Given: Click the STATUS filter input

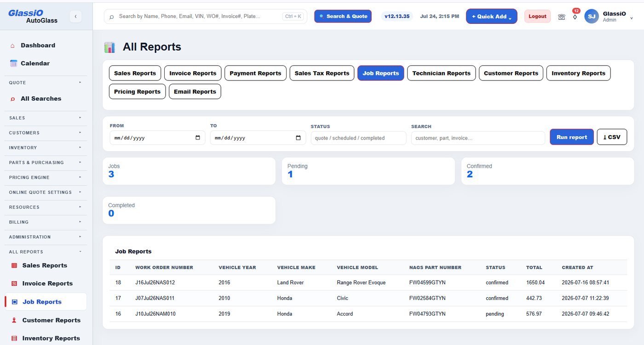Looking at the screenshot, I should (x=358, y=138).
